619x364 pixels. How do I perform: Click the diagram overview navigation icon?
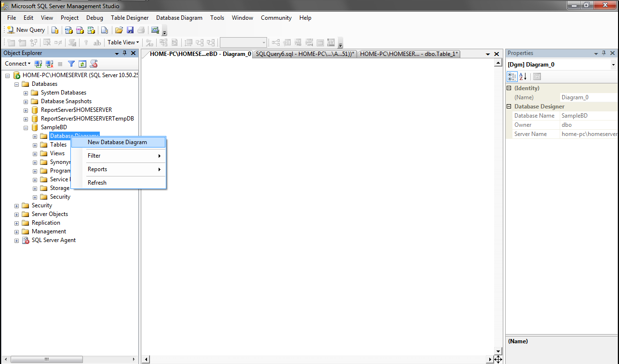pyautogui.click(x=498, y=359)
